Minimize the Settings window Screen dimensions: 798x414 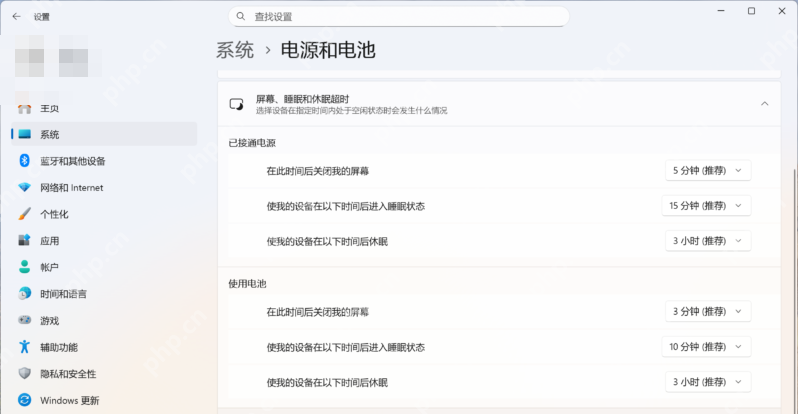721,11
